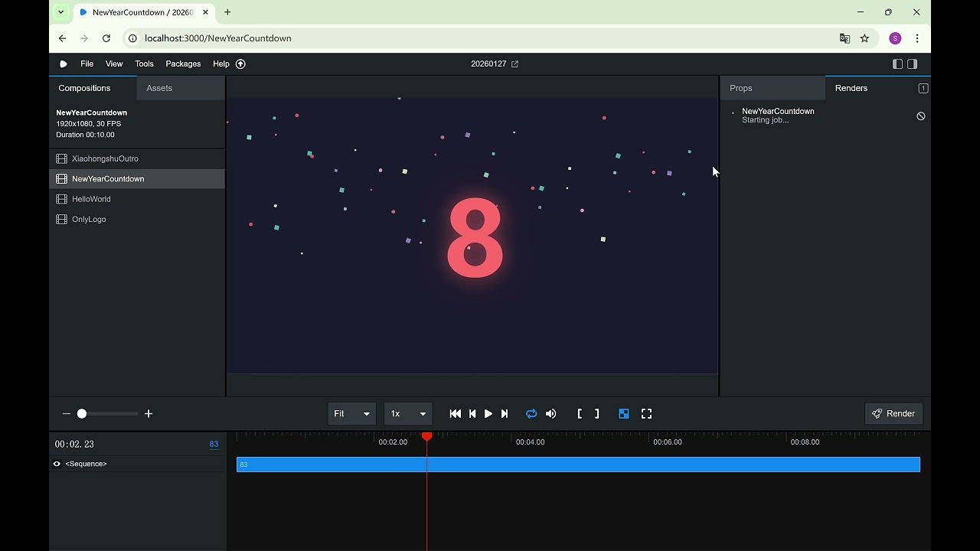This screenshot has width=980, height=551.
Task: Step forward one frame
Action: click(505, 414)
